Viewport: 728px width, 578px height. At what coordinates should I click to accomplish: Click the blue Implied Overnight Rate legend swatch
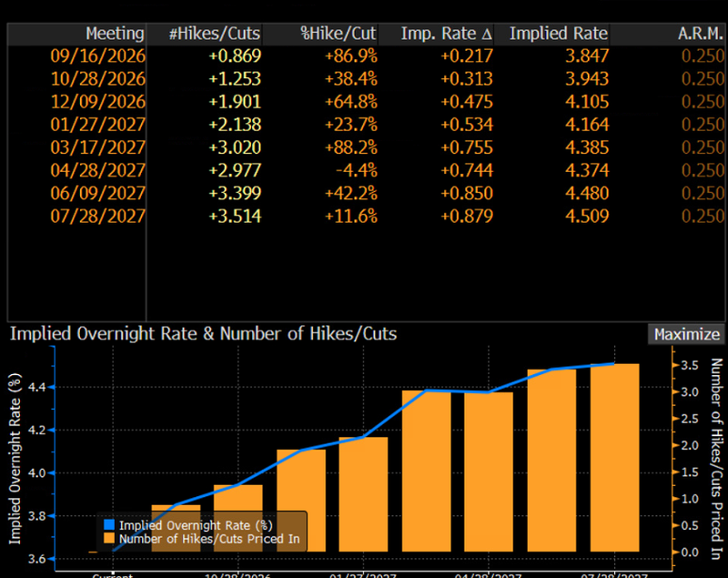[109, 525]
